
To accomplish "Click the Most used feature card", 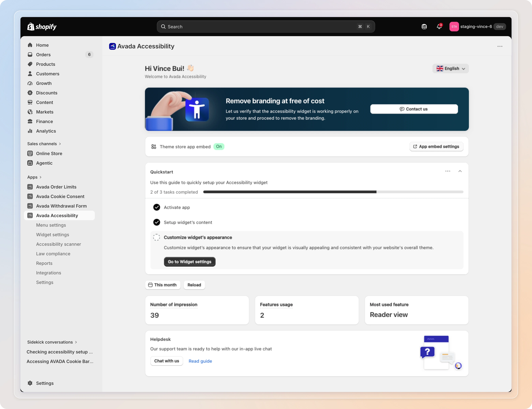I will (x=417, y=310).
